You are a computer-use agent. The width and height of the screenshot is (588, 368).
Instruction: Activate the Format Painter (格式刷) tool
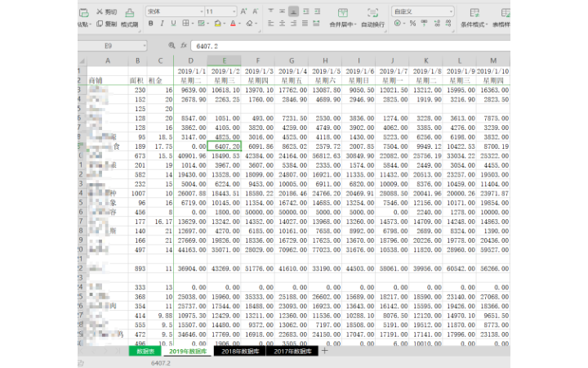[130, 18]
